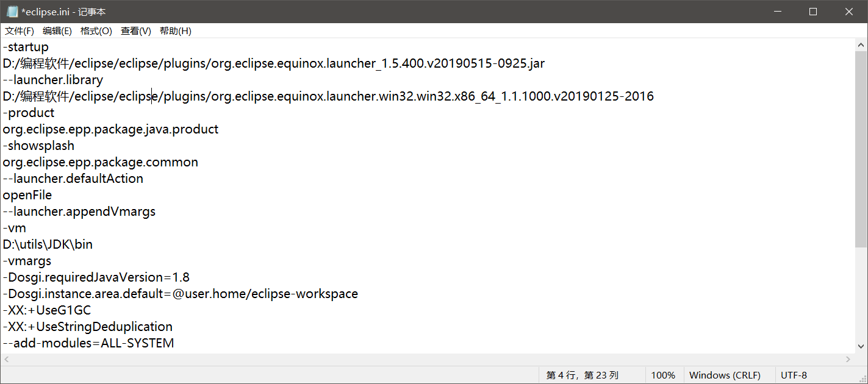Click the --launcher.appendVmargs text line
The image size is (868, 384).
[x=79, y=211]
